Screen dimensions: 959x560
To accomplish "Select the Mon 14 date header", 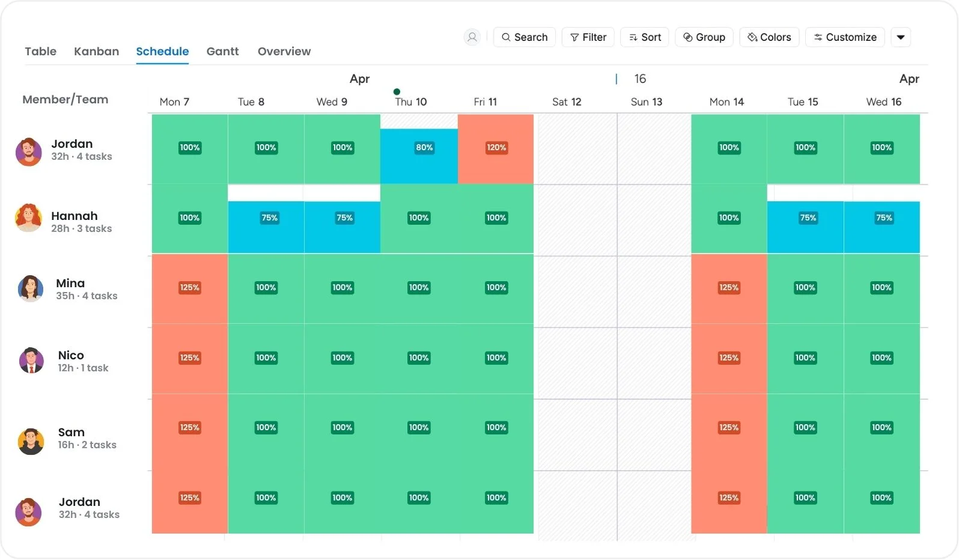I will tap(726, 102).
